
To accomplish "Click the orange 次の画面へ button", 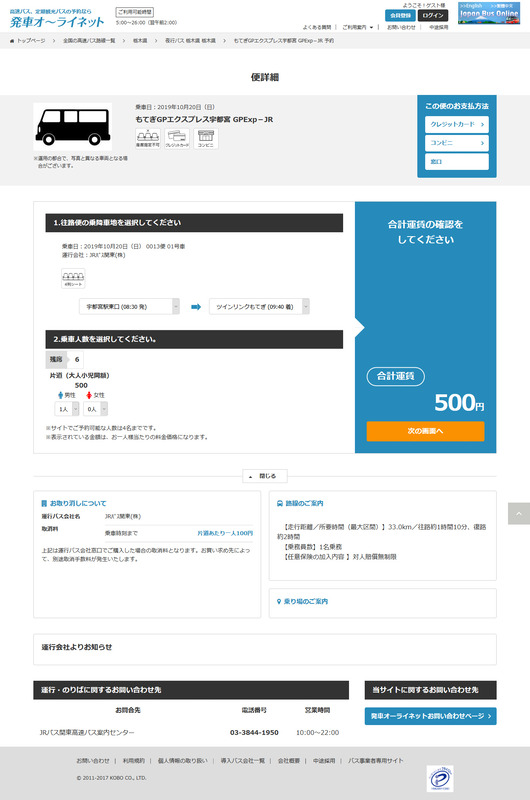I will pyautogui.click(x=425, y=431).
